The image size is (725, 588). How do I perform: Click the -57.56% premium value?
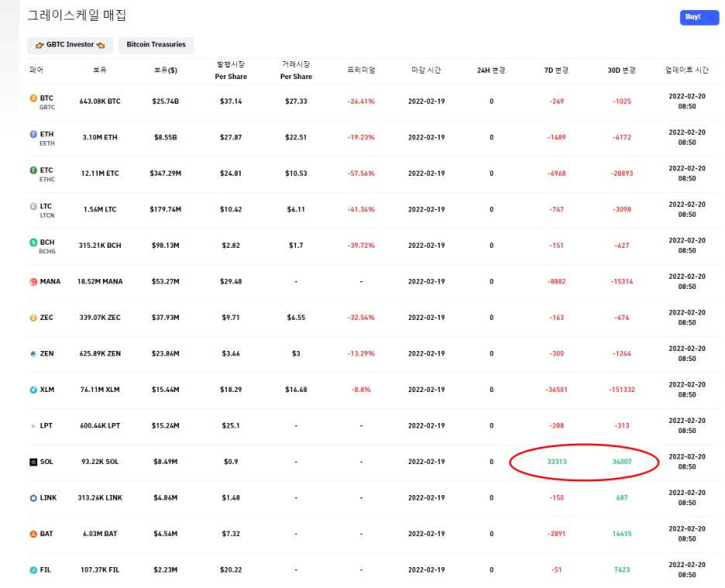click(x=361, y=174)
